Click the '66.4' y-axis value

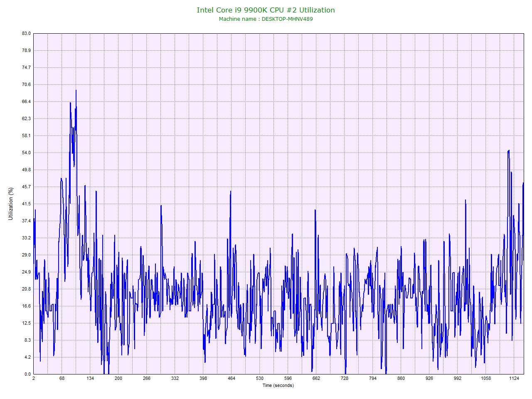(x=27, y=102)
